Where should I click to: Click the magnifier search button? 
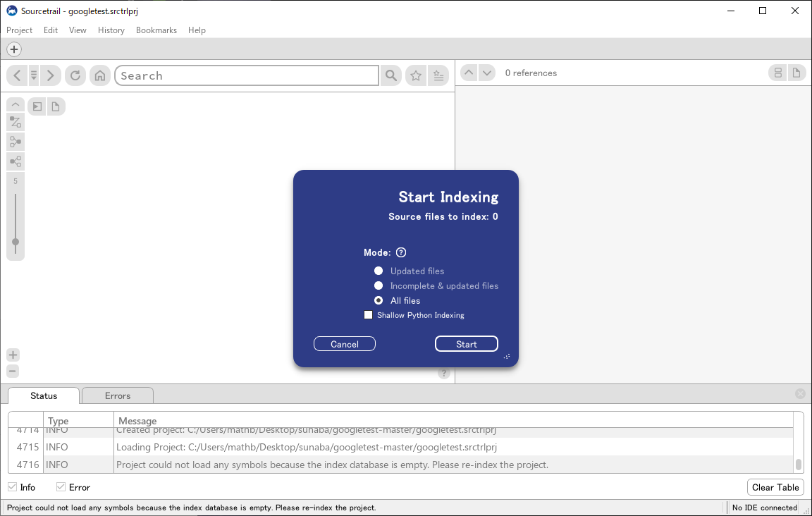click(x=391, y=75)
